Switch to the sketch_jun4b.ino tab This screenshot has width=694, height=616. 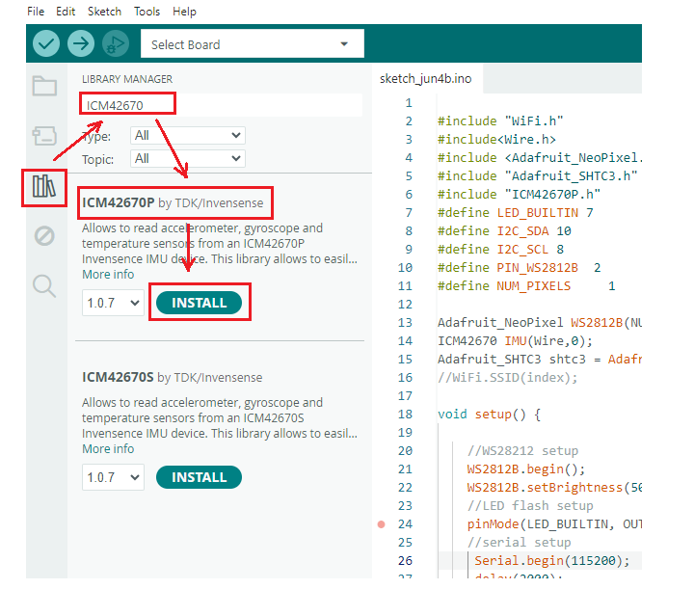pyautogui.click(x=425, y=78)
